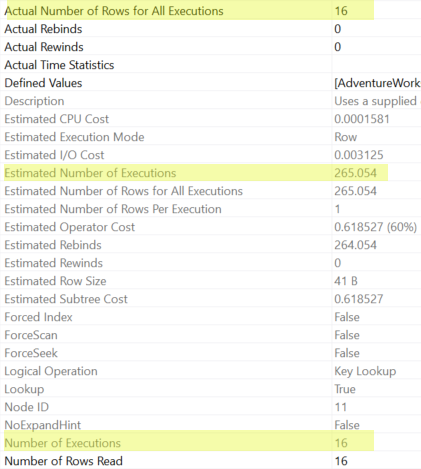
Task: Select the Estimated CPU Cost value 0.0001581
Action: 362,119
